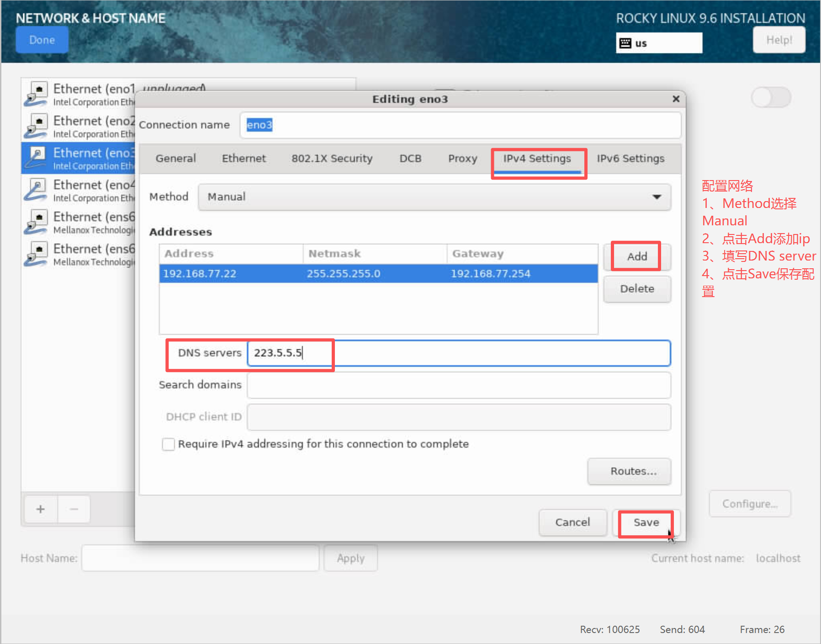Click the keyboard layout icon next to us

coord(625,43)
